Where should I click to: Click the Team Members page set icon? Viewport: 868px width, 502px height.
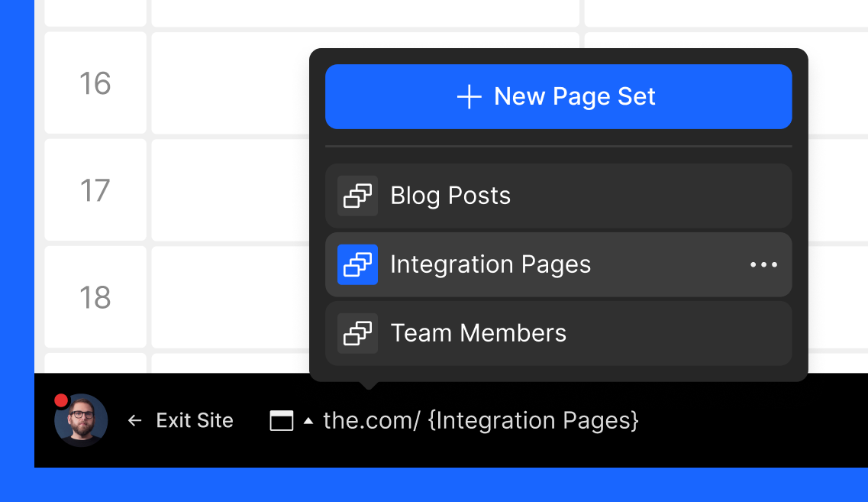[357, 333]
